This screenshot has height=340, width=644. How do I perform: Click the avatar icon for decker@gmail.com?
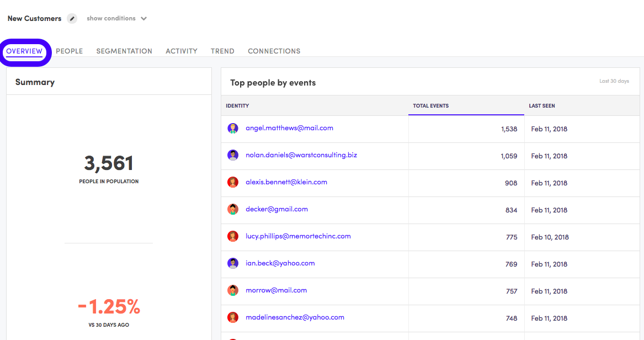[x=233, y=209]
